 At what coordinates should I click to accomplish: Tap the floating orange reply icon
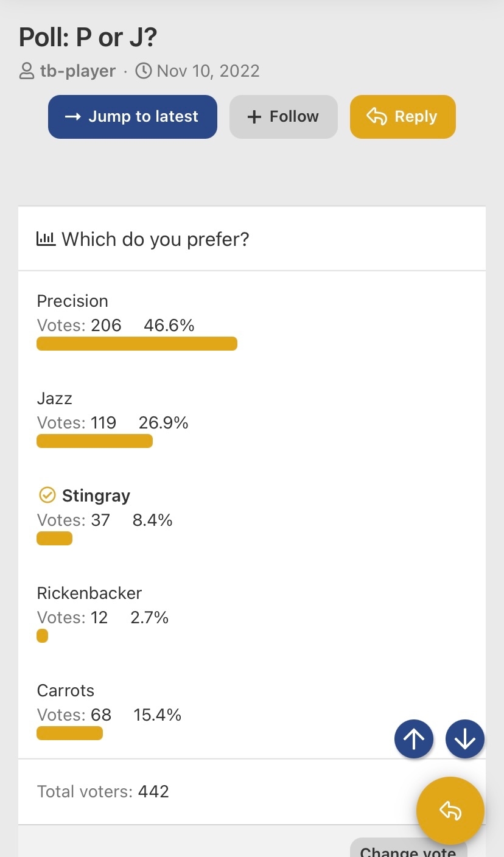[x=450, y=811]
